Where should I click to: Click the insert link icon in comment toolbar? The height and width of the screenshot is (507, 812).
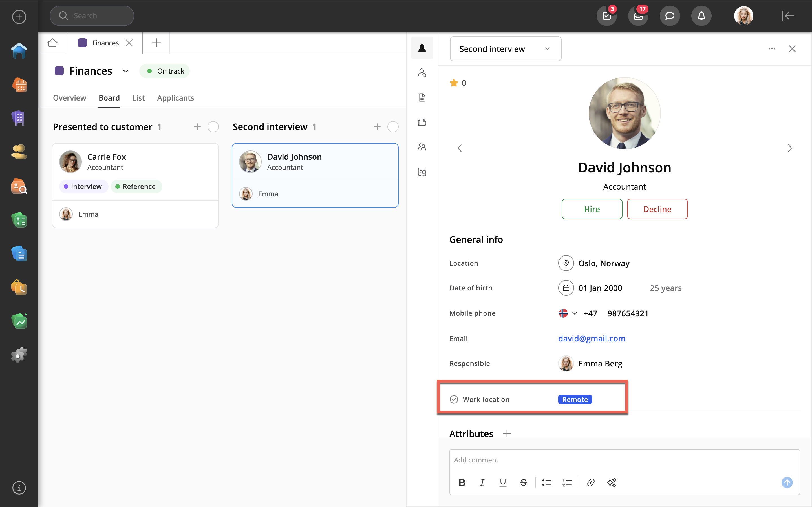click(591, 482)
